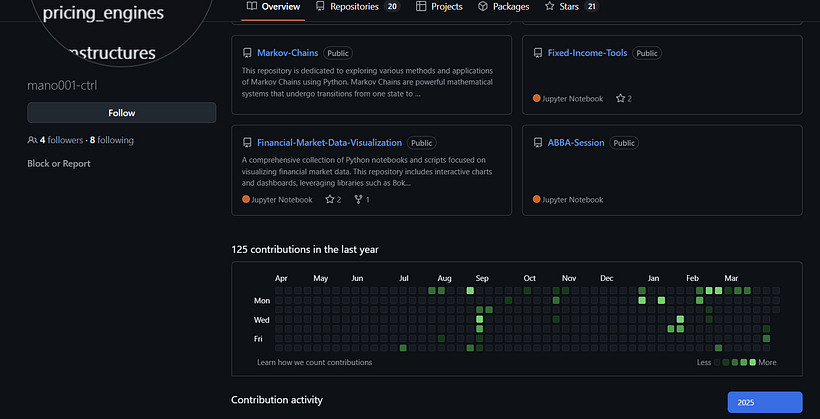
Task: Click the followers people icon
Action: coord(32,140)
